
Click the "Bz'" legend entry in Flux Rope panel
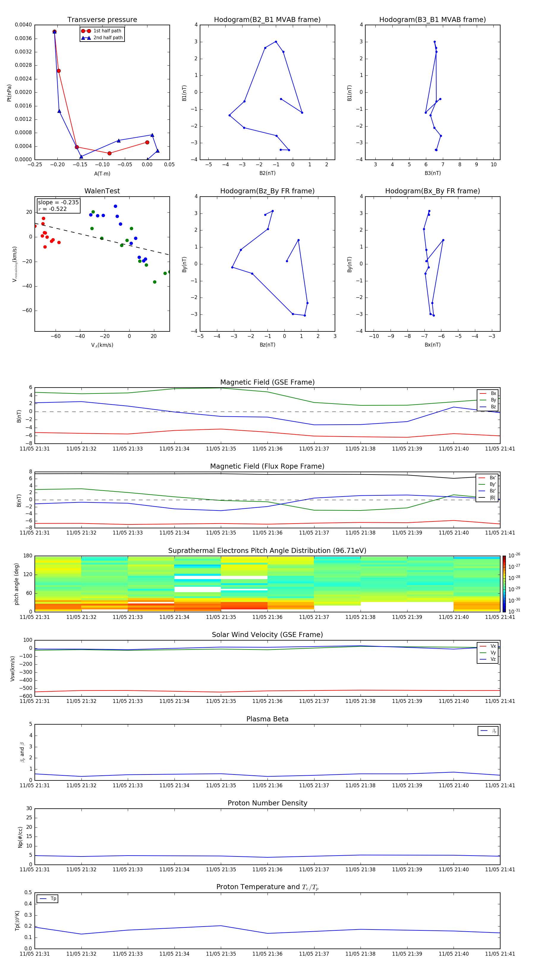click(x=487, y=491)
